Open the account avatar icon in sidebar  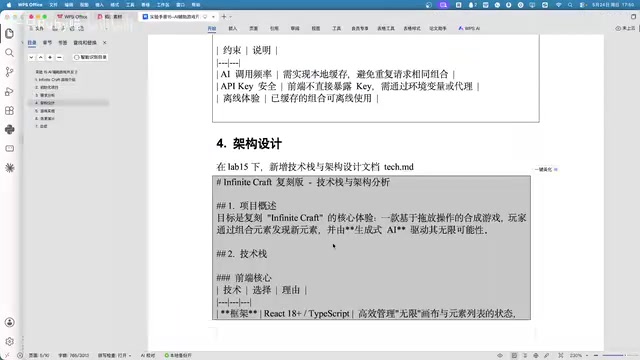click(9, 322)
